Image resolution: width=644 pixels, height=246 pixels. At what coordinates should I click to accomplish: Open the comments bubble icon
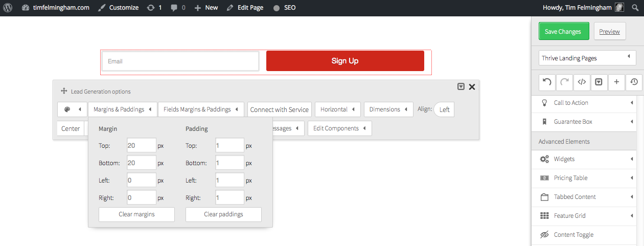pyautogui.click(x=177, y=8)
